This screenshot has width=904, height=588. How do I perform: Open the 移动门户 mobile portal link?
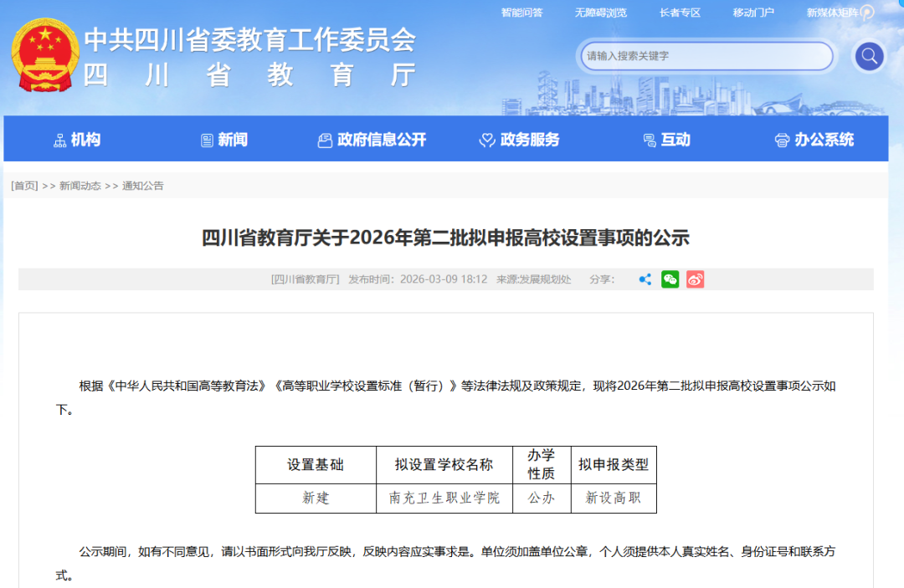coord(752,12)
